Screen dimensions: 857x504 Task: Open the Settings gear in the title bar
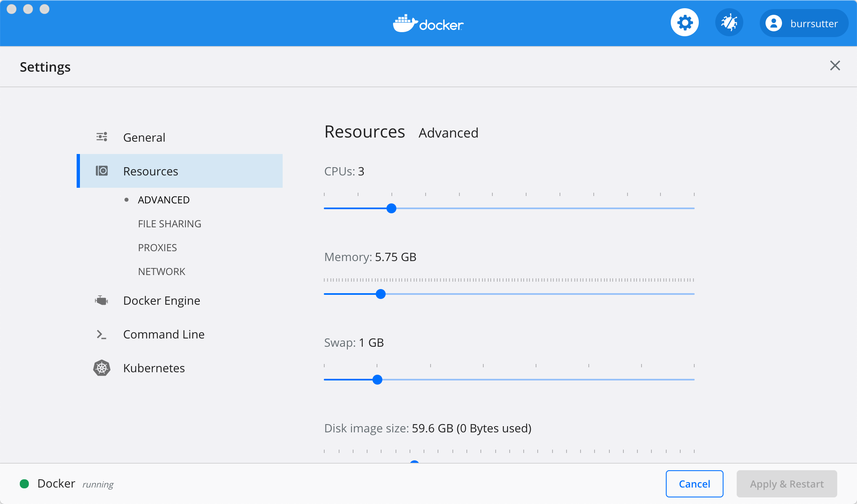684,22
